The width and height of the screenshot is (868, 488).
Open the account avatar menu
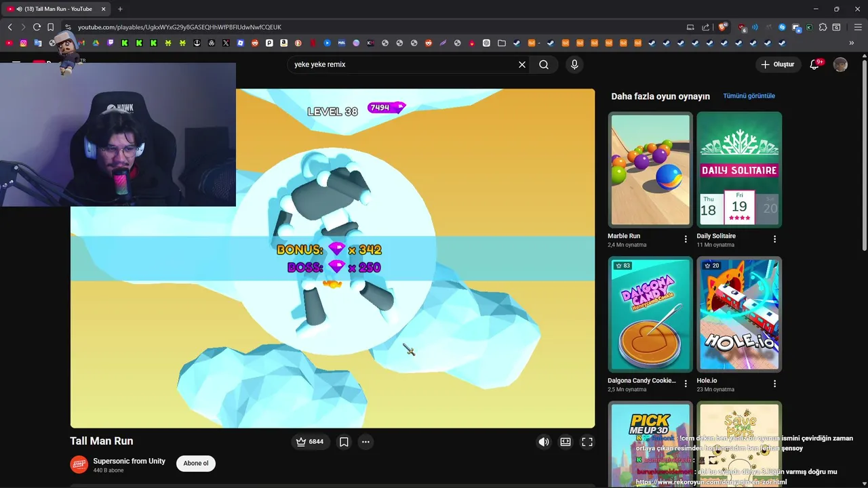click(840, 64)
